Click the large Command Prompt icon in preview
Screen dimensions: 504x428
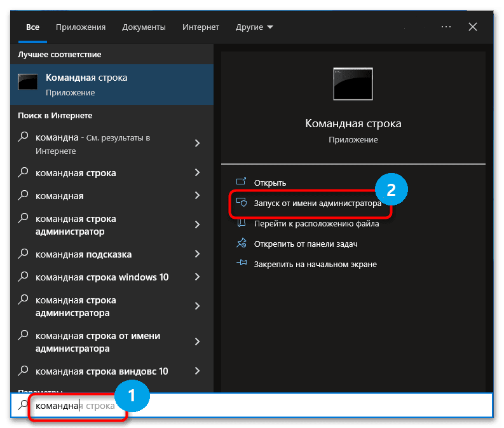click(353, 84)
